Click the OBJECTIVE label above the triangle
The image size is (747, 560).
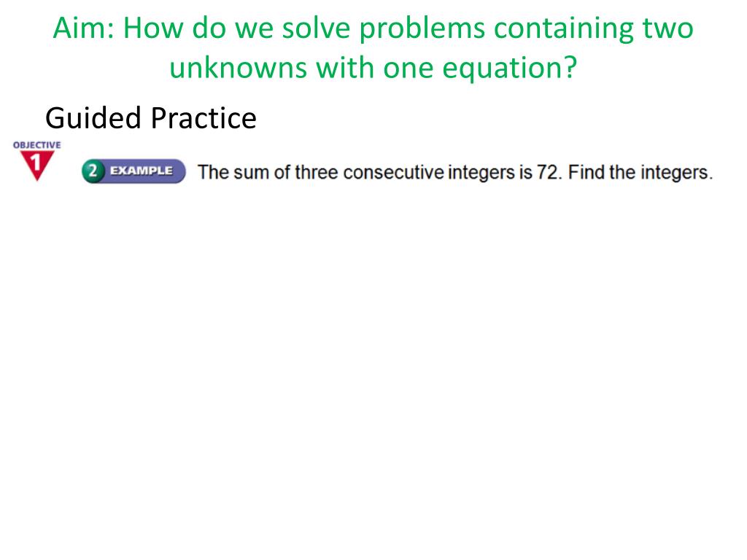pos(36,145)
